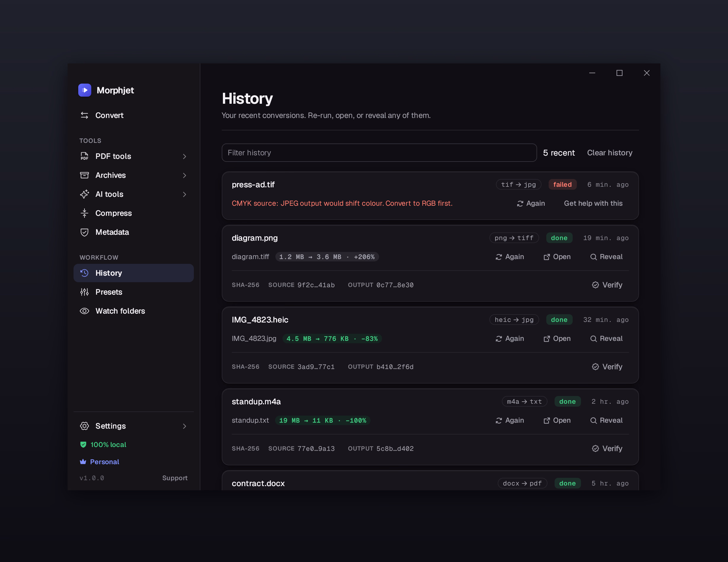Reveal IMG_4823.jpg in folder

[x=606, y=339]
